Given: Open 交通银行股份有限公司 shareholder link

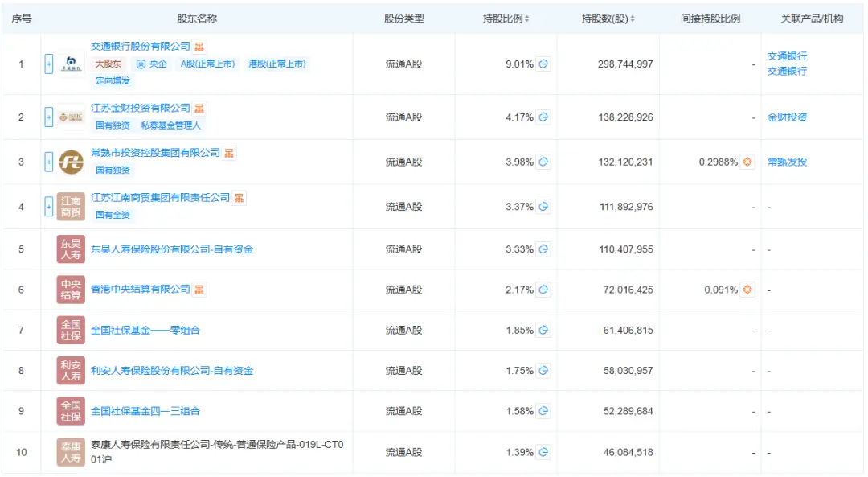Looking at the screenshot, I should [x=140, y=47].
